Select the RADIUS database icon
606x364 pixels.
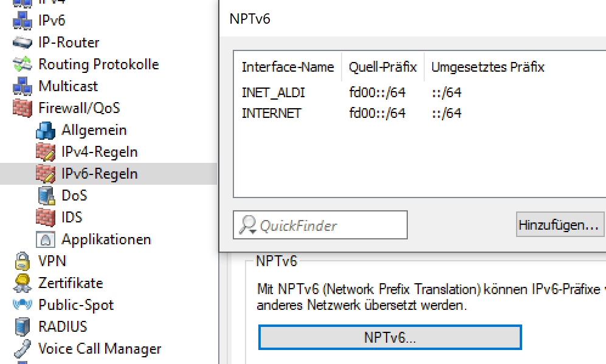pyautogui.click(x=22, y=326)
